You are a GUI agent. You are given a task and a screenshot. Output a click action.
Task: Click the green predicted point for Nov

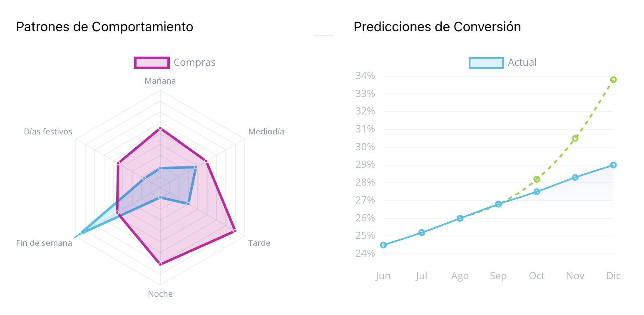point(575,138)
